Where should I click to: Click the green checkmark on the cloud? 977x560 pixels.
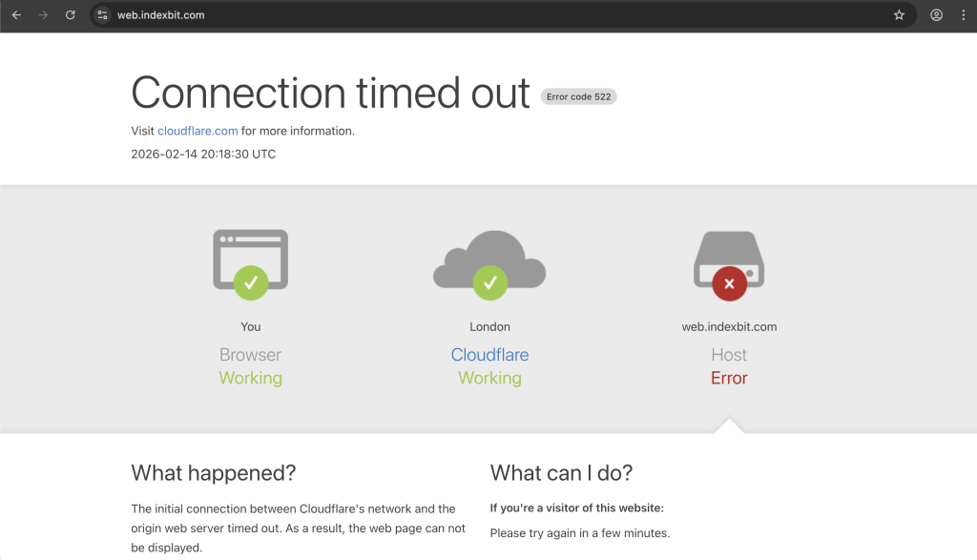coord(489,281)
